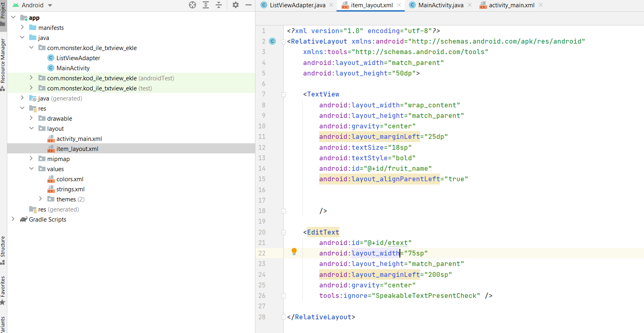Select activity_main.xml in layout folder
The image size is (644, 333).
coord(79,139)
